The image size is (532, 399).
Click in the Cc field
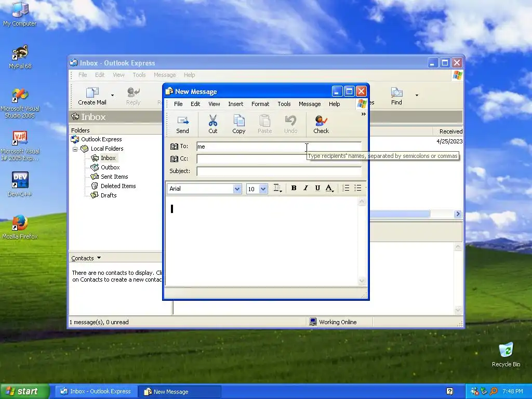click(279, 159)
